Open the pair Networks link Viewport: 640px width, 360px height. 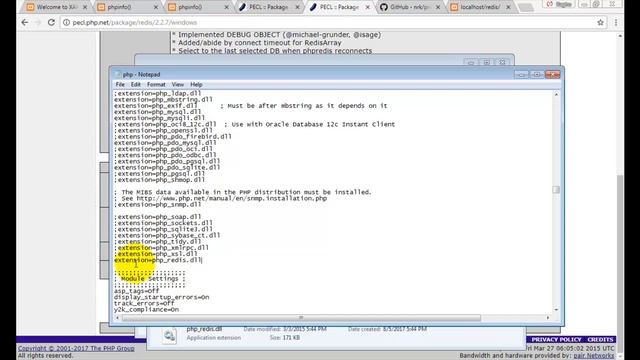point(593,356)
